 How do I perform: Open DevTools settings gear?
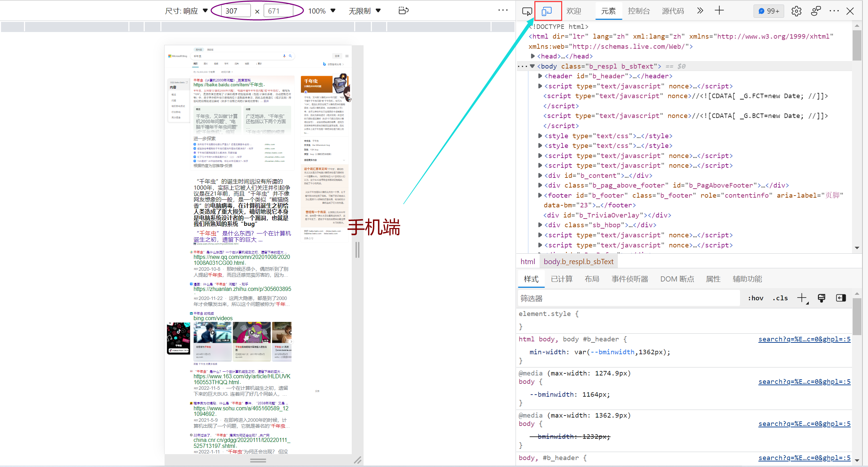point(796,11)
